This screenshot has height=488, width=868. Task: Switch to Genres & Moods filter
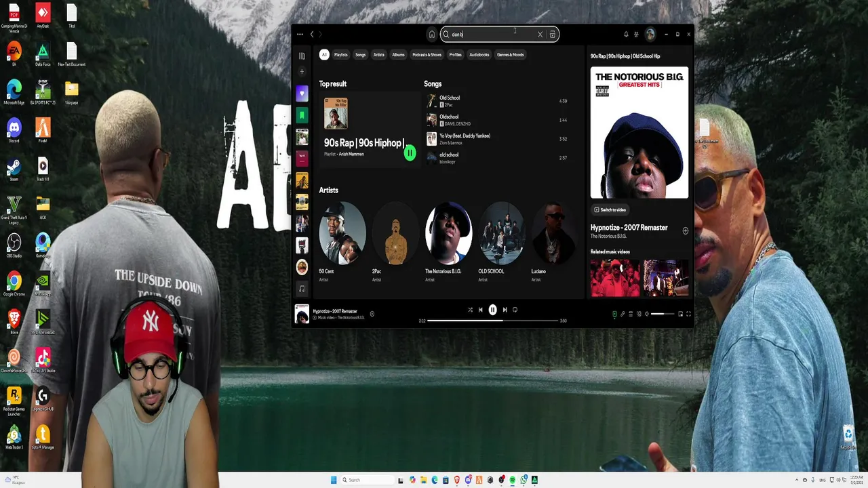pos(511,55)
